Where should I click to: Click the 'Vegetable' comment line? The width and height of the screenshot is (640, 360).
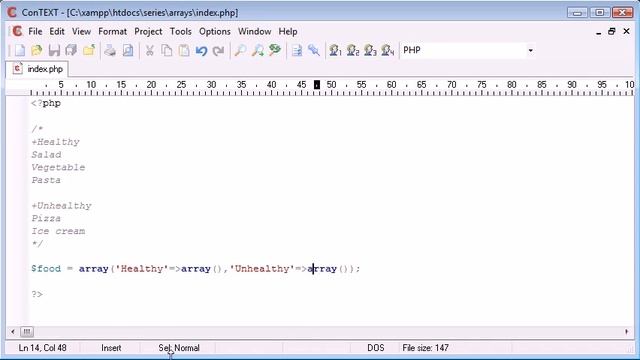(58, 167)
